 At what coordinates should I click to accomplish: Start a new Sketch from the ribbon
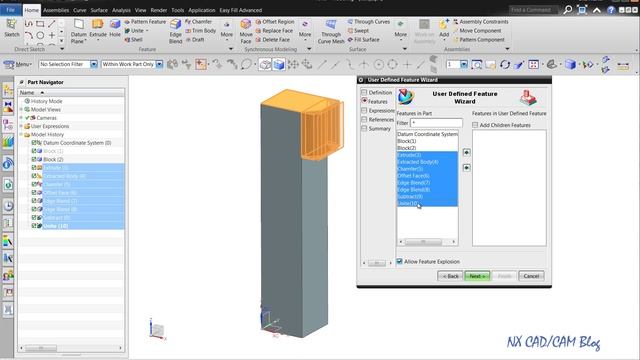[x=12, y=28]
